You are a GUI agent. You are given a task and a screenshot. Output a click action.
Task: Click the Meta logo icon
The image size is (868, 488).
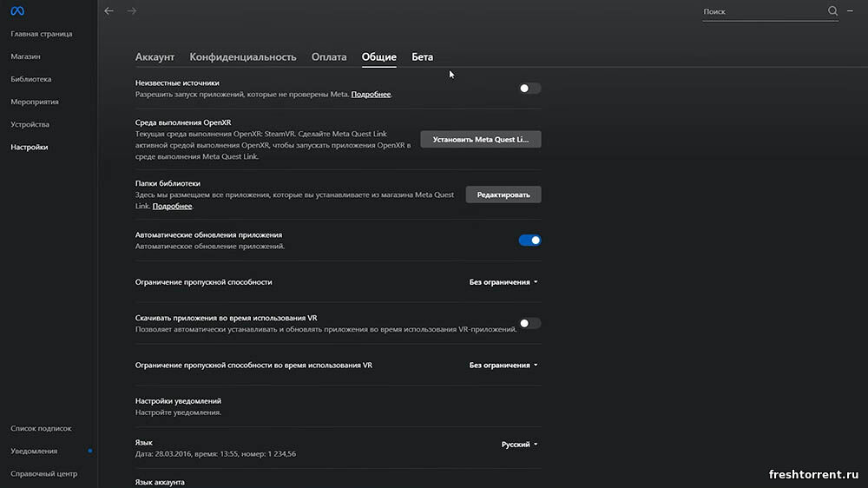click(17, 11)
